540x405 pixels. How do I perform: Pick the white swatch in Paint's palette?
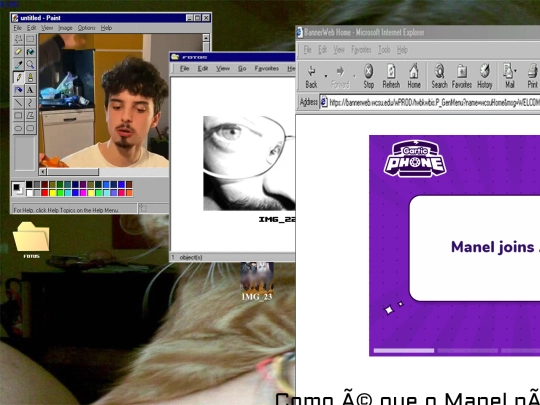point(29,193)
